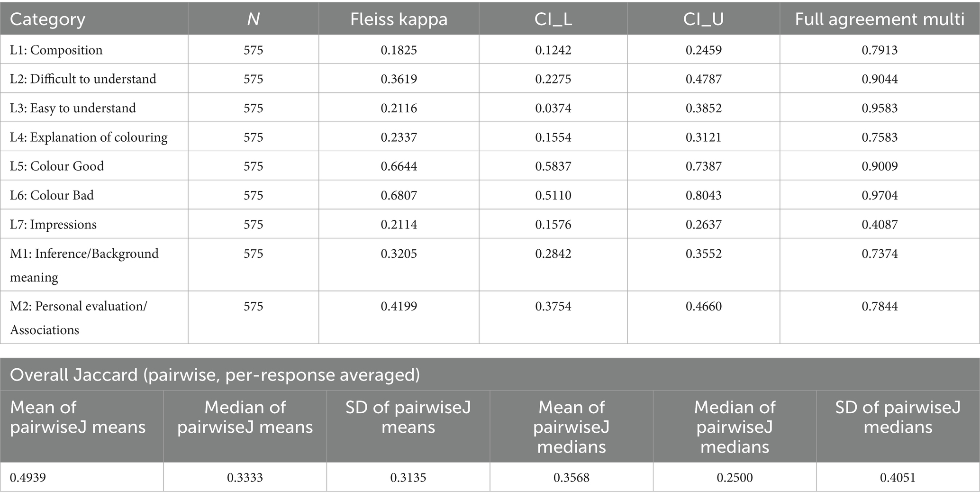
Task: Select the Mean of pairwiseJ means header
Action: point(78,417)
